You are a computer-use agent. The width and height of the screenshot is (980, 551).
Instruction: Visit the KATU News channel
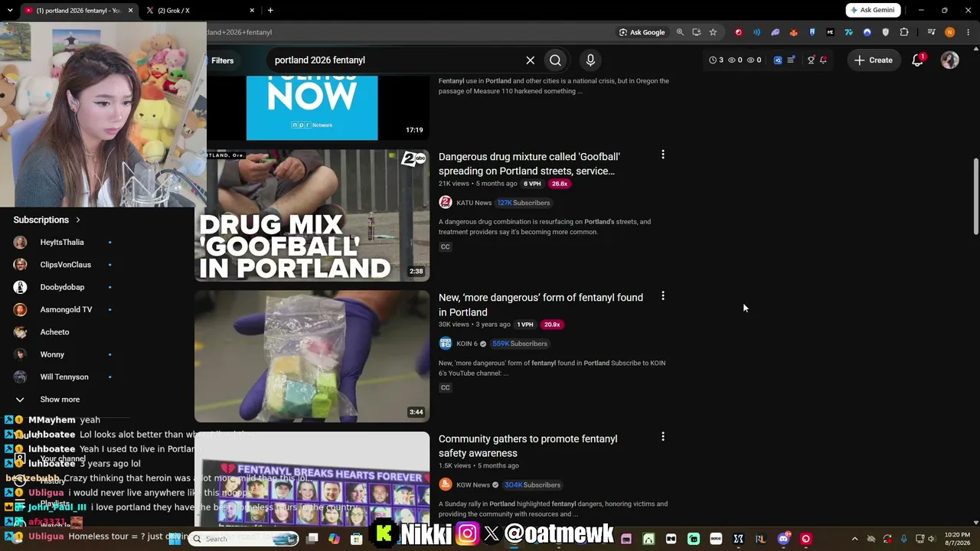pos(474,203)
